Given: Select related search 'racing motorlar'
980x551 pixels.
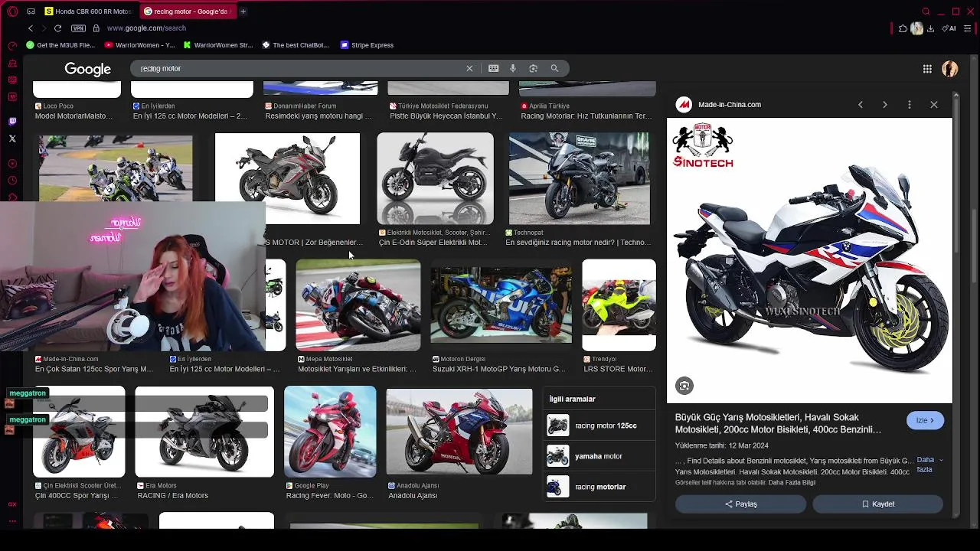Looking at the screenshot, I should tap(599, 487).
